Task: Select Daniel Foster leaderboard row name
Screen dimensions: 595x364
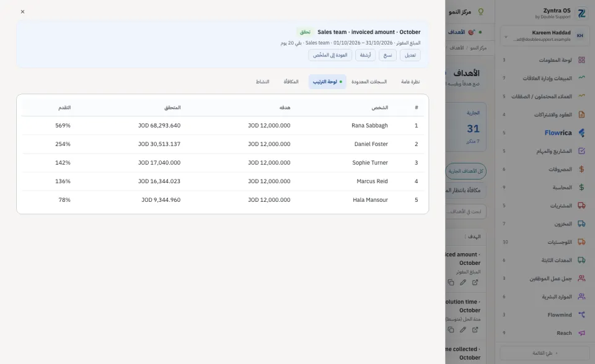Action: tap(371, 144)
